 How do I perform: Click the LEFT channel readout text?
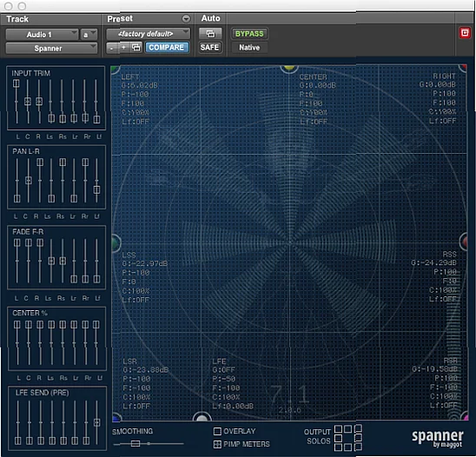(140, 99)
